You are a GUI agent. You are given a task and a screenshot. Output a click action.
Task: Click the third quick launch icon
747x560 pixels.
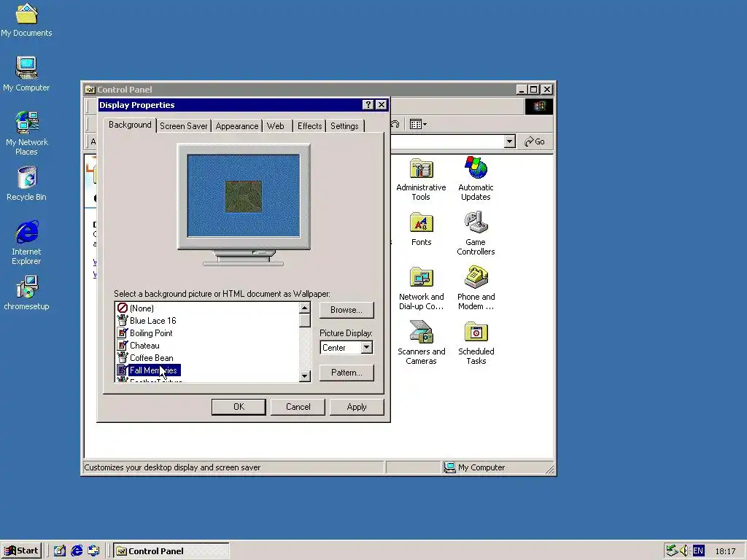(93, 551)
